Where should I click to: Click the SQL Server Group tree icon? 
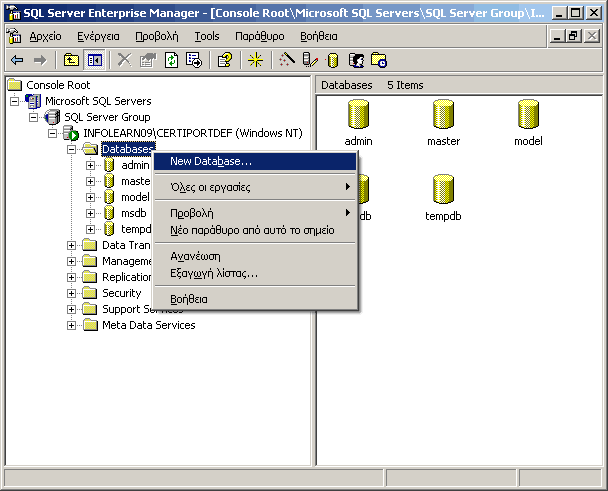click(x=52, y=117)
